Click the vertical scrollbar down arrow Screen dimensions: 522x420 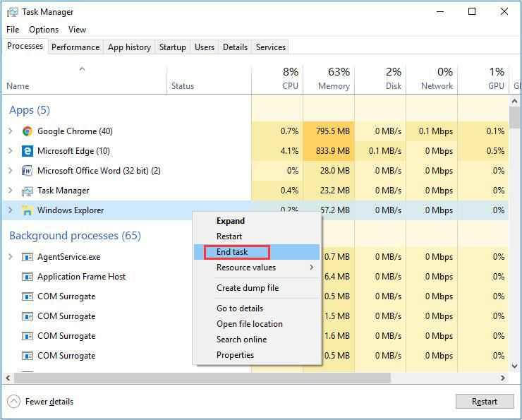[515, 366]
